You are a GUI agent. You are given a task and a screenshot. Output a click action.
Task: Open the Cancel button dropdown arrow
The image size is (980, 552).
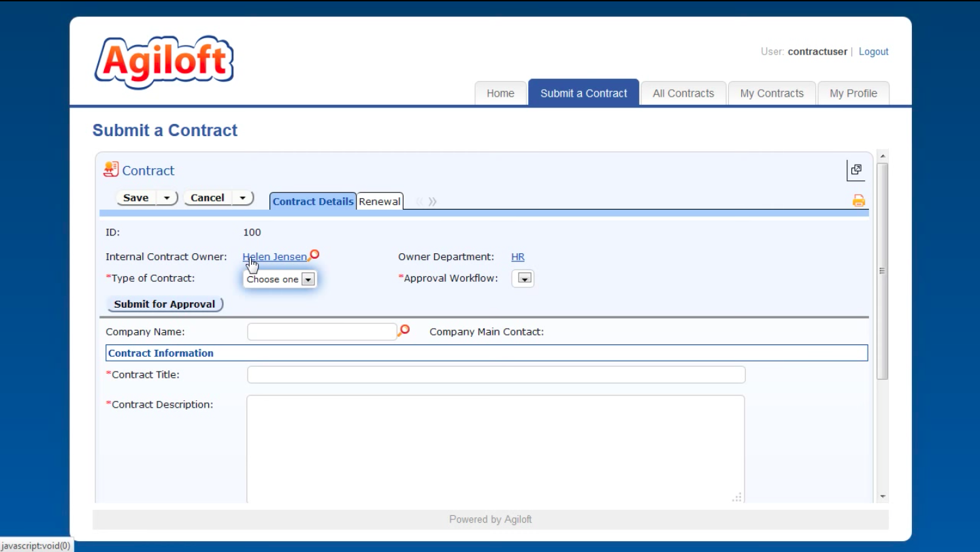point(242,198)
